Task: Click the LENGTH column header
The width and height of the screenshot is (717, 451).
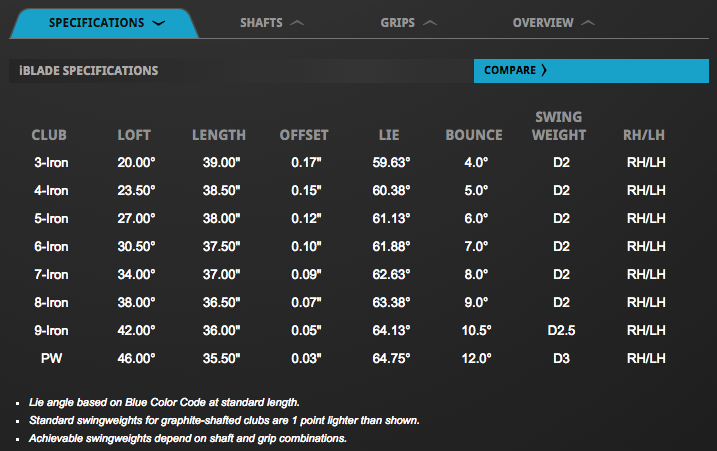Action: [219, 135]
